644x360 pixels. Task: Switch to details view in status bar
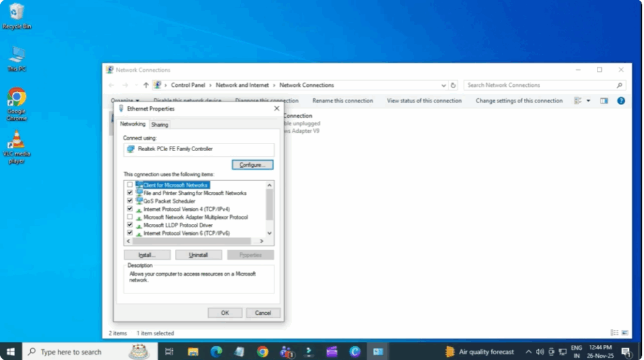[614, 333]
